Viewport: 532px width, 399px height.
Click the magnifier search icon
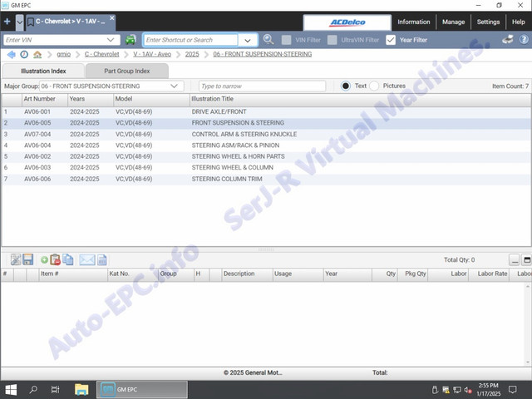point(268,40)
